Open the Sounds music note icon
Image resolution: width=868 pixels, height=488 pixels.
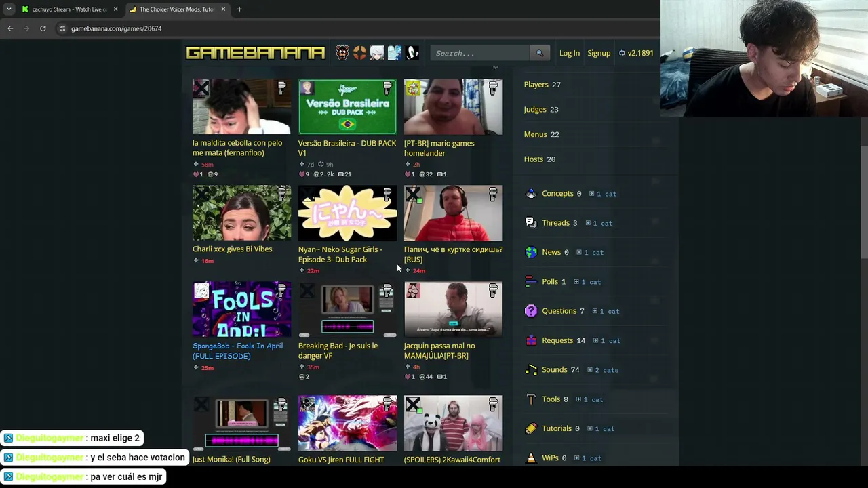pos(531,370)
